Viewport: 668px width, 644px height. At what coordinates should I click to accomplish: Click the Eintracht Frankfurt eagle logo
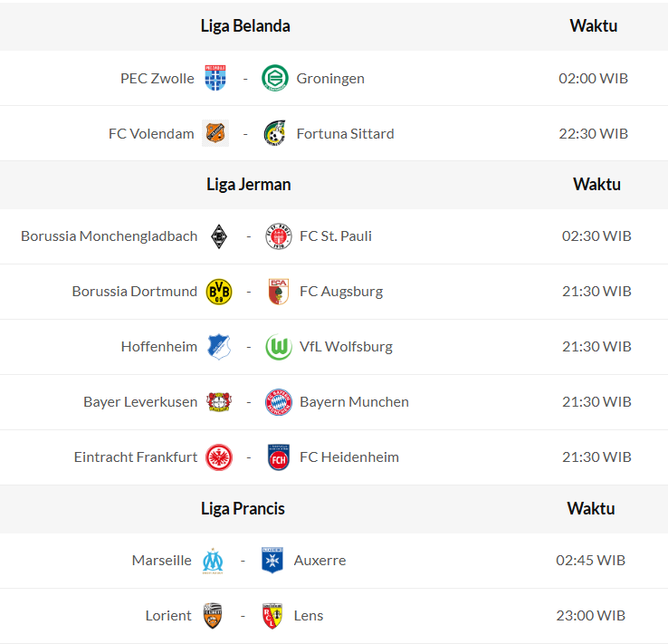219,457
